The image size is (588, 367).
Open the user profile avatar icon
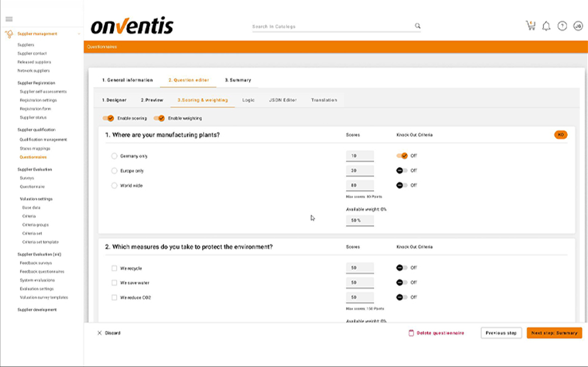click(578, 26)
